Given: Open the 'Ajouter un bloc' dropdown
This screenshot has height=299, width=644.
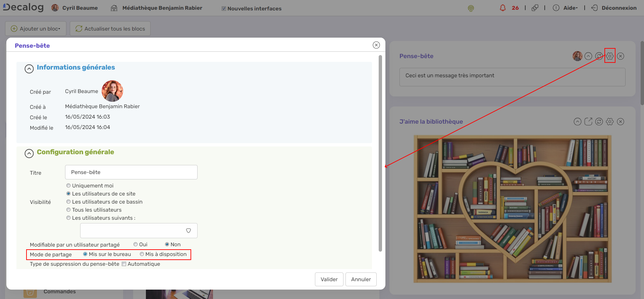Looking at the screenshot, I should (36, 29).
